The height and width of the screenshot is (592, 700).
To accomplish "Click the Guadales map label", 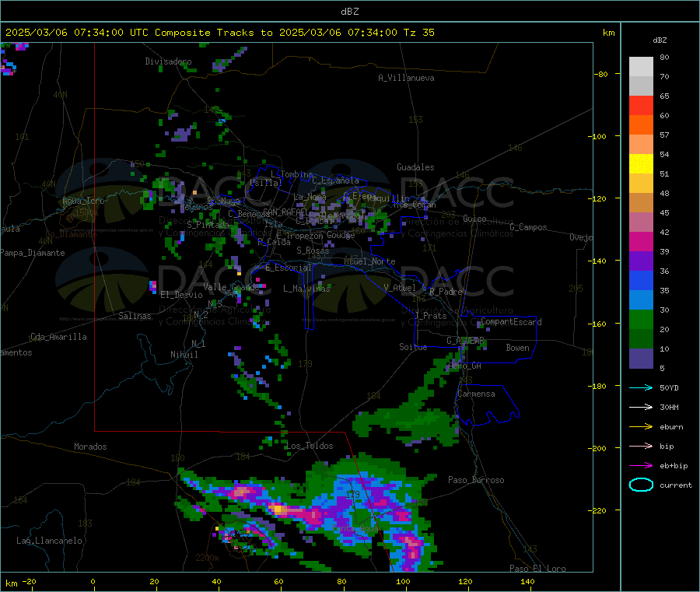I will pos(415,167).
